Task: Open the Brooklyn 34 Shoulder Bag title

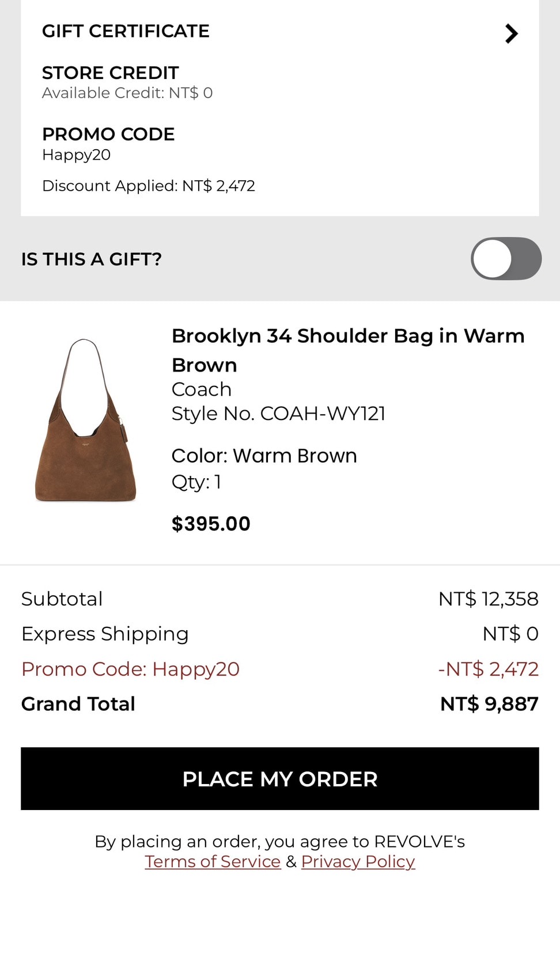Action: coord(348,350)
